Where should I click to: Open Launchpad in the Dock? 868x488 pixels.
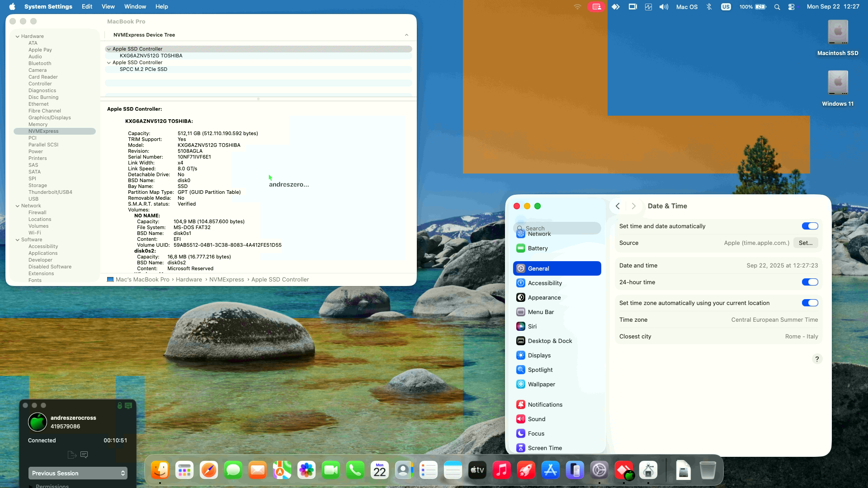click(x=184, y=470)
